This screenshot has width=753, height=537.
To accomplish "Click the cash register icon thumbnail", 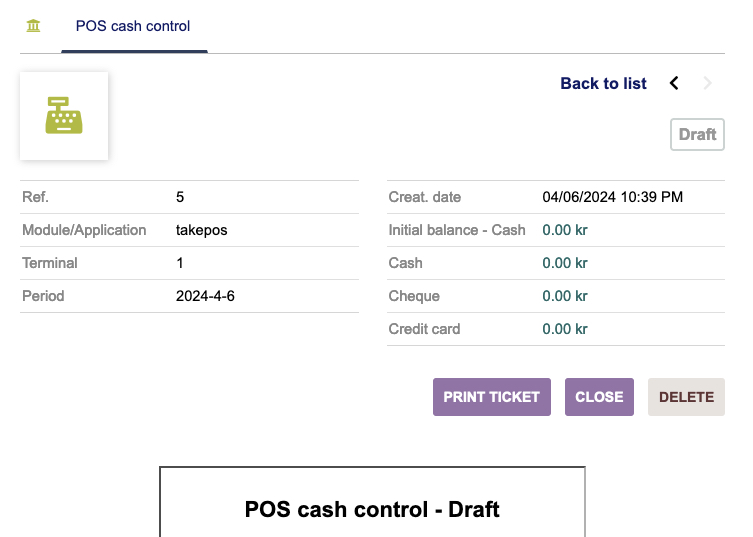I will pos(64,116).
